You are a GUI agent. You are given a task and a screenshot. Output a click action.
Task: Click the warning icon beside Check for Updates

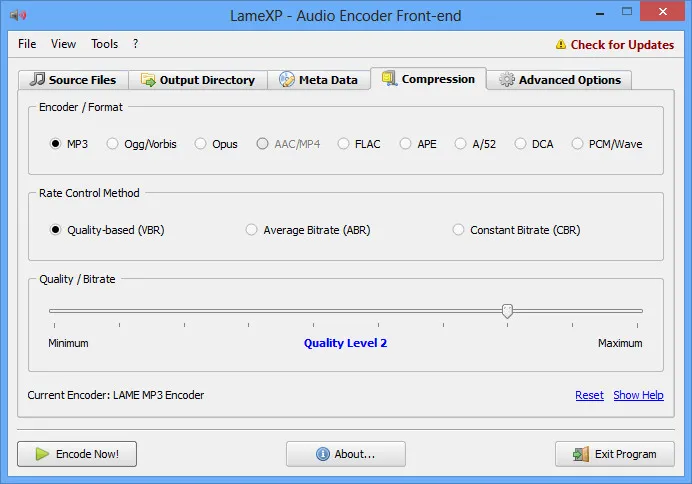[561, 44]
